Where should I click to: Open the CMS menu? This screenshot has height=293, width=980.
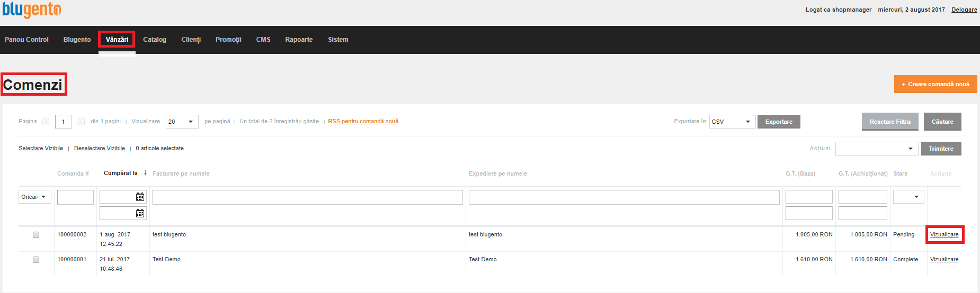coord(263,40)
